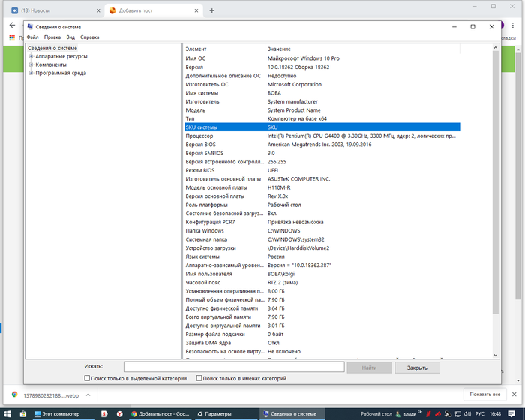The width and height of the screenshot is (525, 420).
Task: Enable Поиск только в именах категорий checkbox
Action: tap(199, 378)
